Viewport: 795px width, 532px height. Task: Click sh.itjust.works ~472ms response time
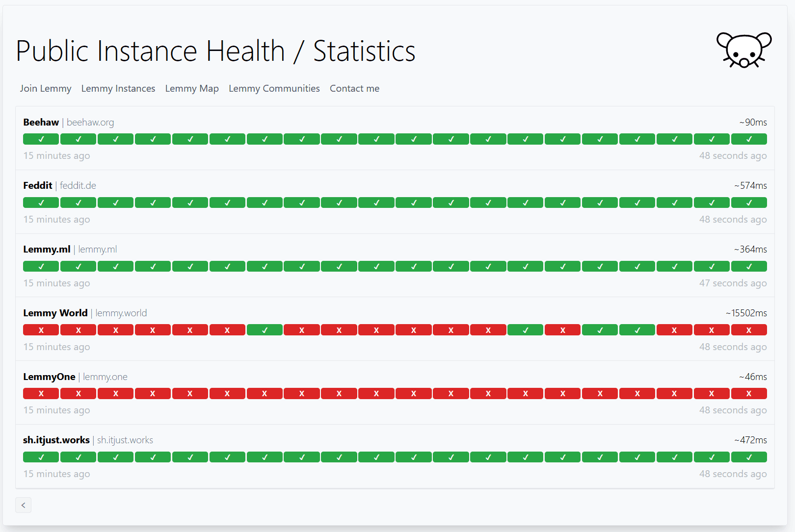tap(751, 440)
